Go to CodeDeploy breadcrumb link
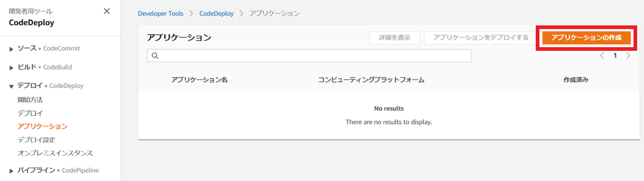The image size is (644, 181). 216,14
